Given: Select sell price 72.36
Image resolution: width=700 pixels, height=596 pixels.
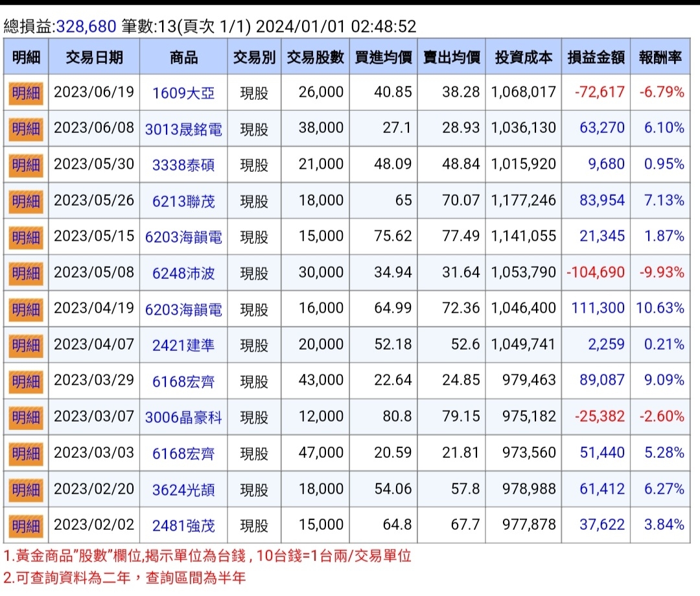Looking at the screenshot, I should 461,308.
